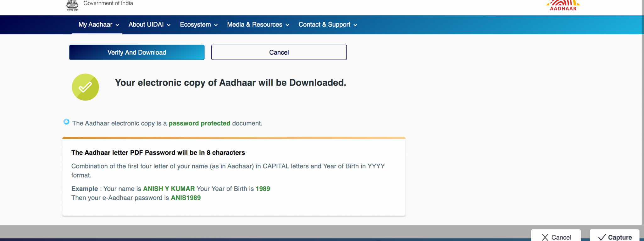Click the Verify And Download button
This screenshot has height=241, width=644.
(x=136, y=52)
